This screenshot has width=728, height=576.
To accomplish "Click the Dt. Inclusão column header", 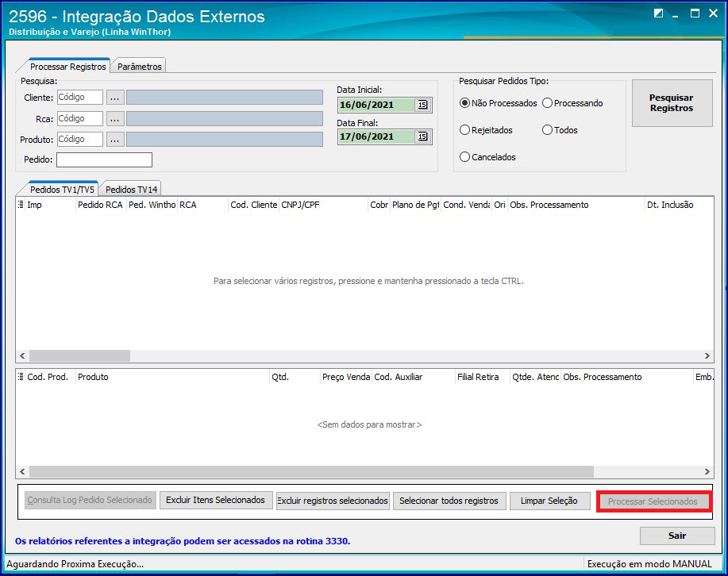I will click(680, 205).
